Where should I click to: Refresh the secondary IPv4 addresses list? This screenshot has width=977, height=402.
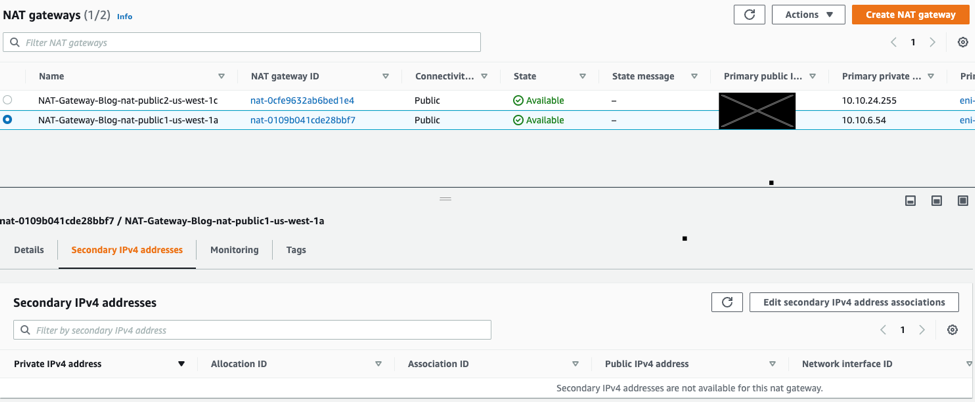(x=727, y=302)
